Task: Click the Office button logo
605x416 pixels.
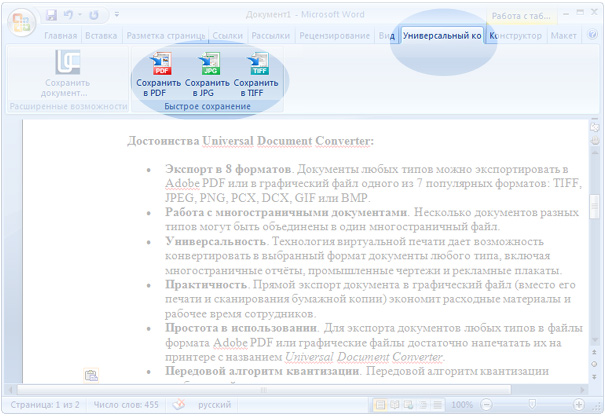Action: (22, 22)
